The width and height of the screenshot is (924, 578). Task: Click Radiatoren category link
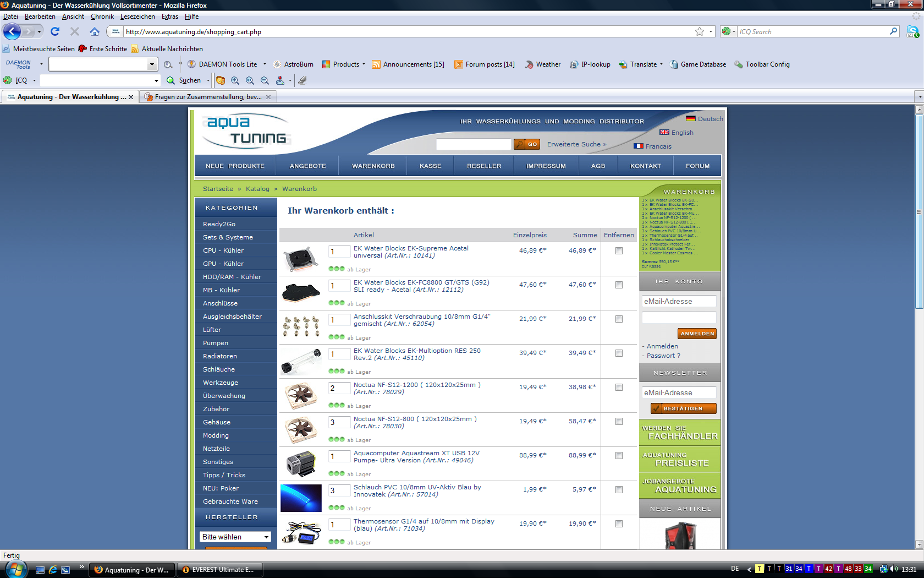click(220, 356)
